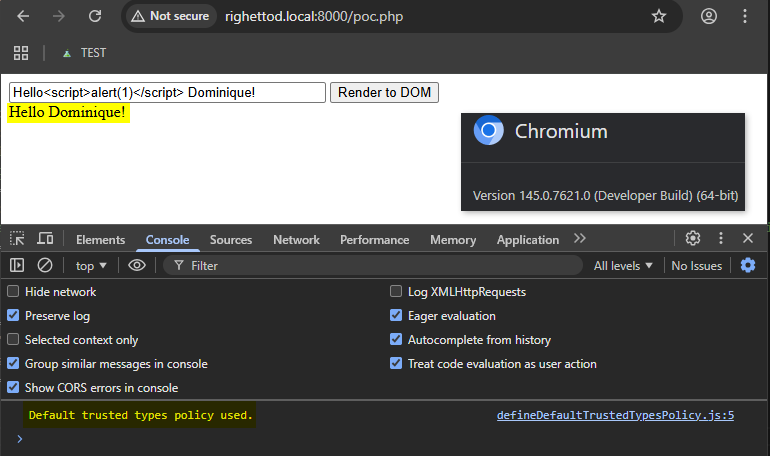
Task: Toggle console settings blue gear
Action: click(747, 266)
